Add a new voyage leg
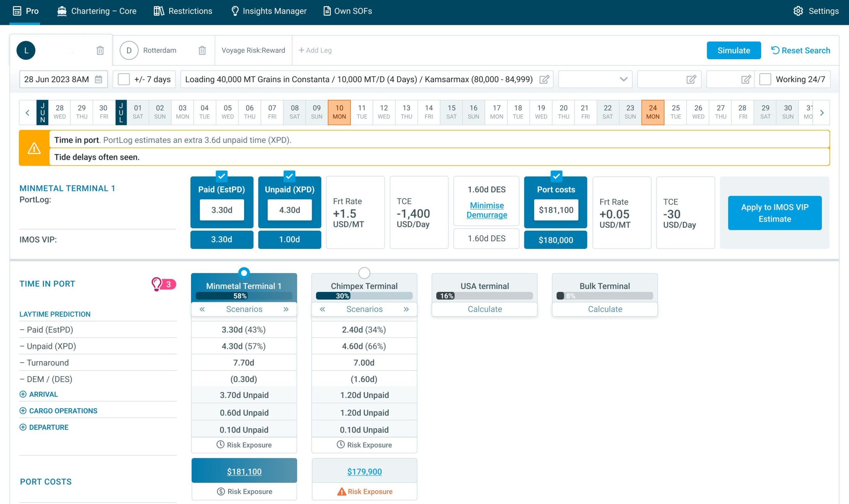Viewport: 849px width, 504px height. click(x=315, y=50)
